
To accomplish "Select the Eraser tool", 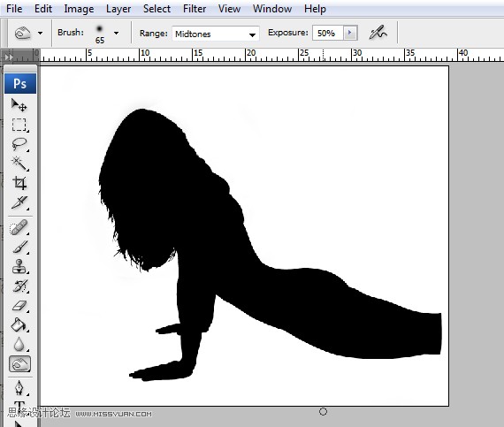I will (x=19, y=305).
